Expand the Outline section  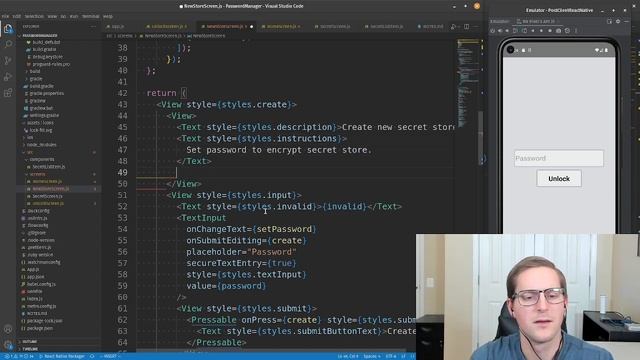(x=29, y=341)
